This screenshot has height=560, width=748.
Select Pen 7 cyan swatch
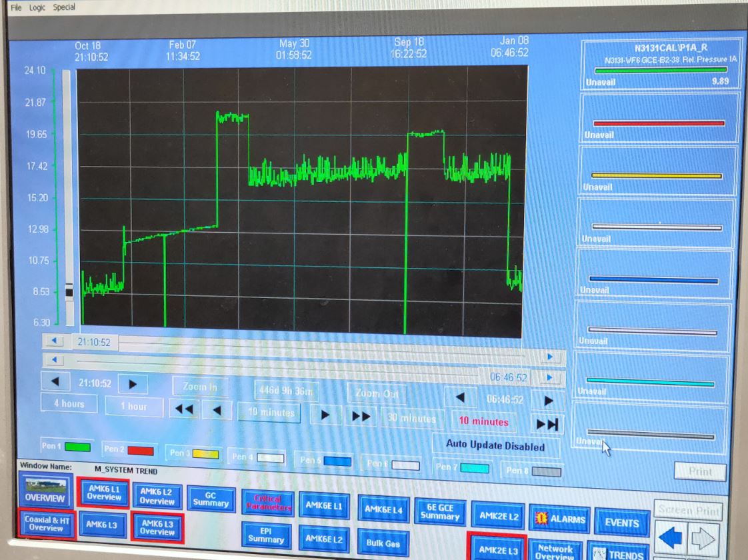[475, 468]
